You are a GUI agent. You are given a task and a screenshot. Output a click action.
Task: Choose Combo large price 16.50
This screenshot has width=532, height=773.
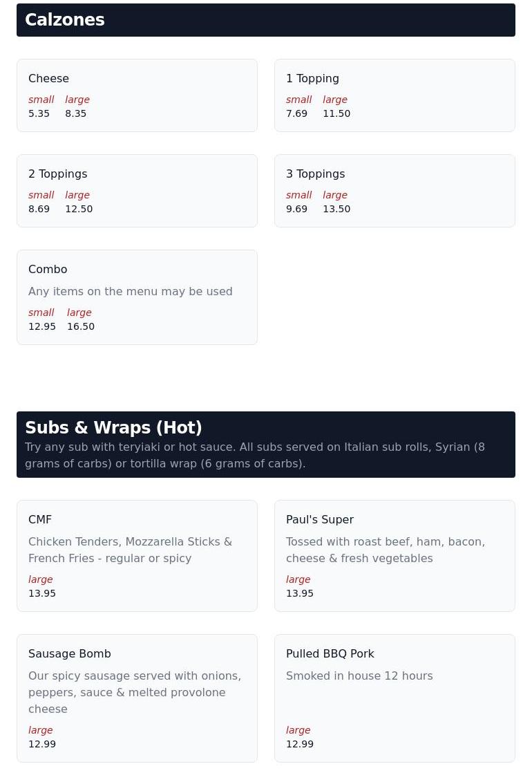point(80,327)
